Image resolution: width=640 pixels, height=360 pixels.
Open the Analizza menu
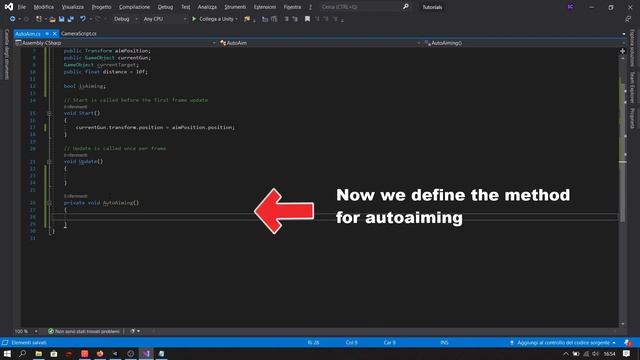[x=207, y=7]
